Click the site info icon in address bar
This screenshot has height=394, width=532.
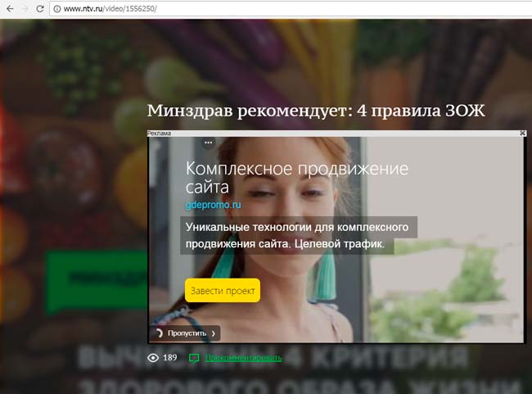click(x=57, y=9)
